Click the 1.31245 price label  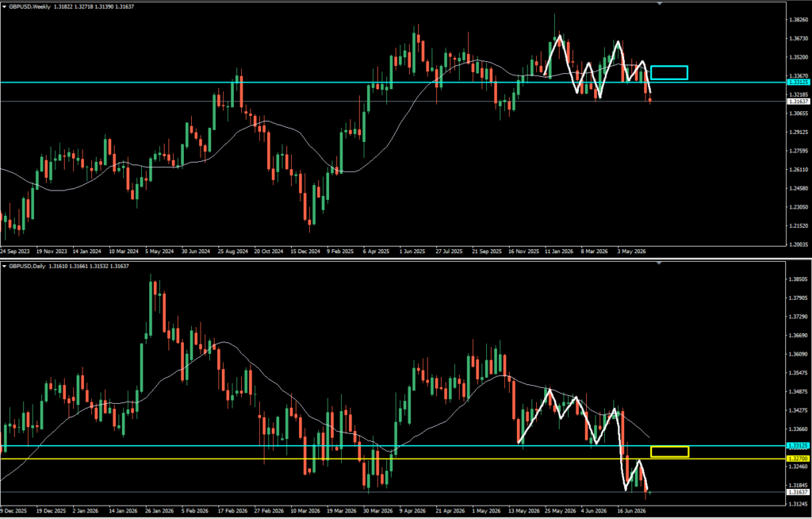pyautogui.click(x=798, y=504)
